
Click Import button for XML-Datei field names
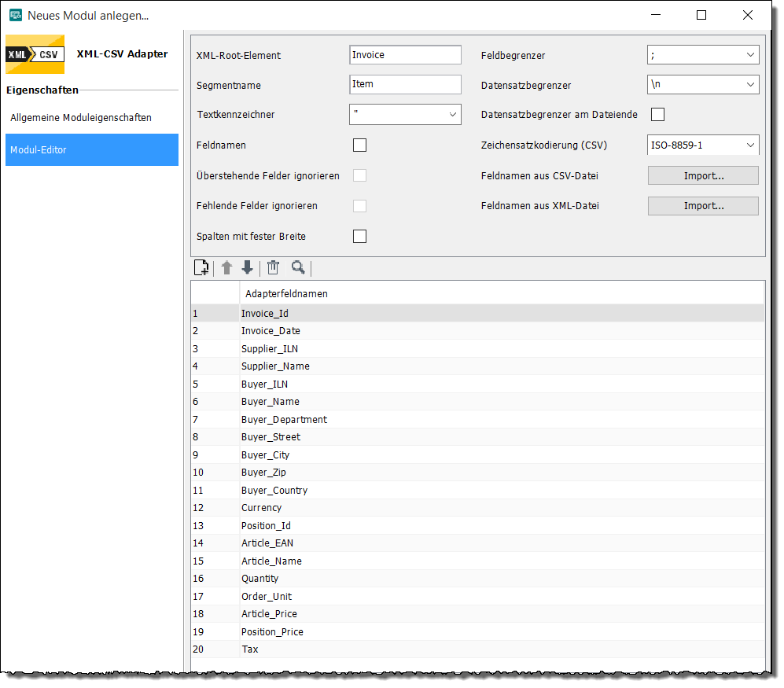pyautogui.click(x=703, y=206)
